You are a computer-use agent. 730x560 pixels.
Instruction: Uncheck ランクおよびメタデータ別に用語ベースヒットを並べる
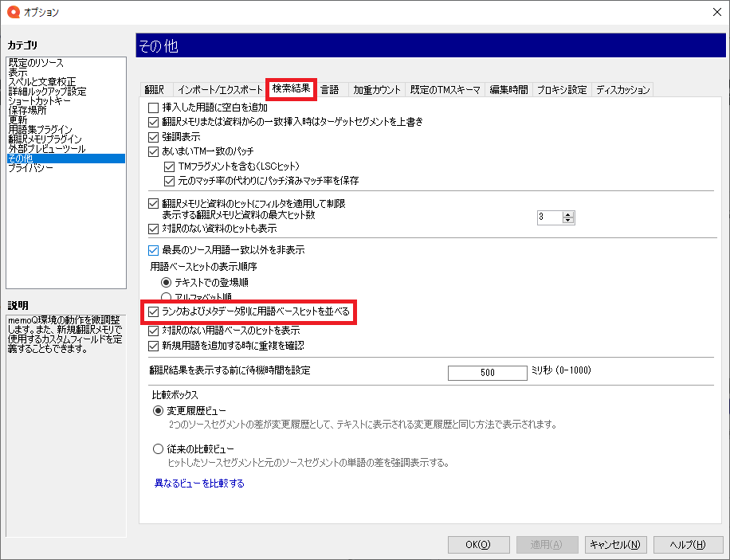click(154, 312)
